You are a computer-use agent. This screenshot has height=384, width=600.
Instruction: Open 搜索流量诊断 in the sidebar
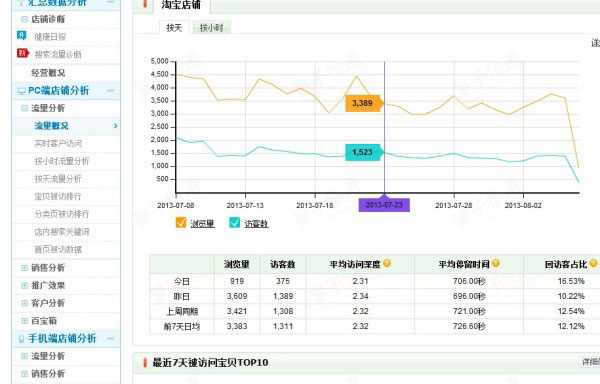coord(58,54)
